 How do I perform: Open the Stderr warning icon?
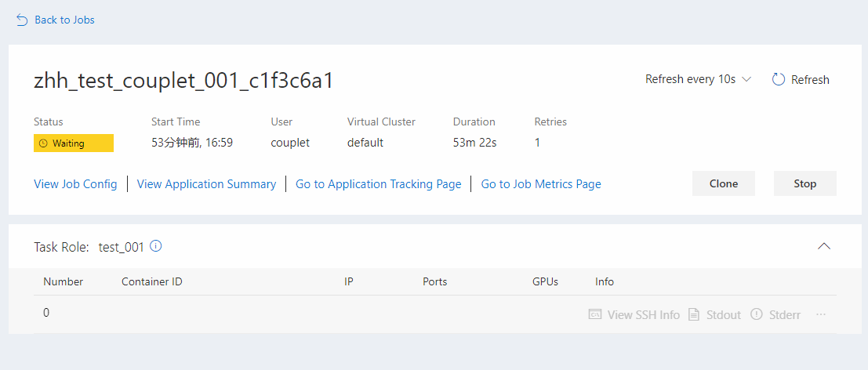(x=757, y=314)
